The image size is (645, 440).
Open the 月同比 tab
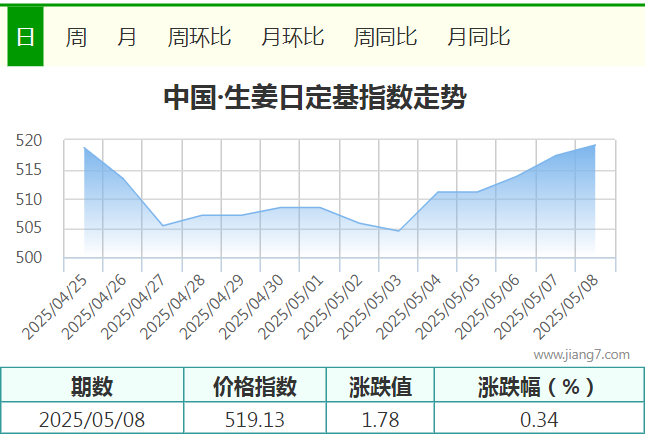pos(479,37)
